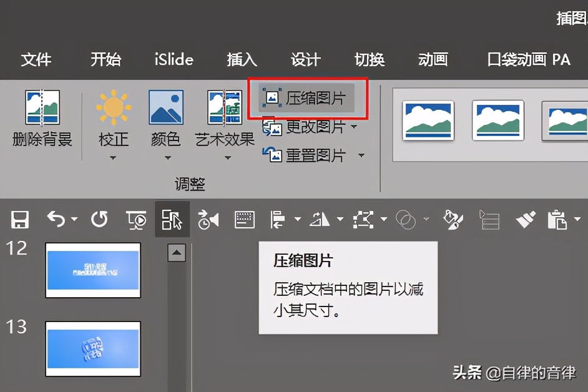Select the 合并形状 (Merge Shapes) icon
Viewport: 588px width, 392px height.
(406, 219)
